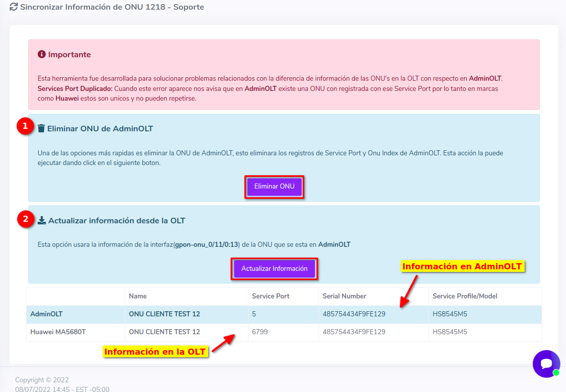Click the sync icon in the page title

tap(14, 8)
